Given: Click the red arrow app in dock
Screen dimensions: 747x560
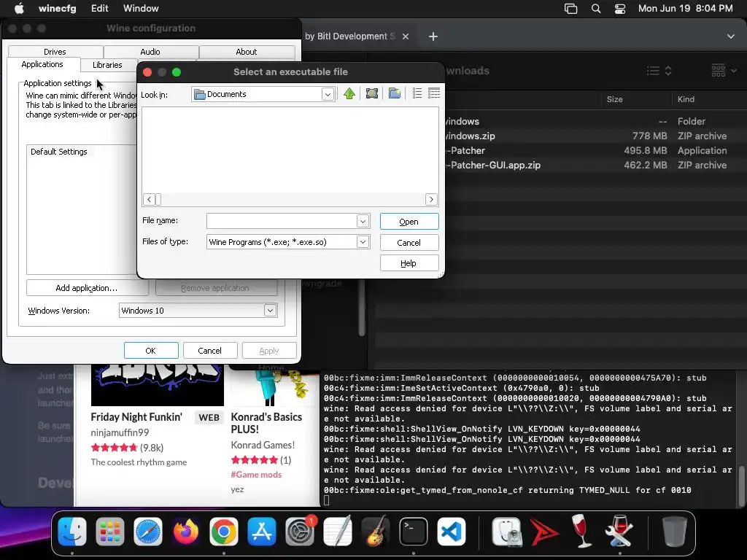Looking at the screenshot, I should 544,532.
